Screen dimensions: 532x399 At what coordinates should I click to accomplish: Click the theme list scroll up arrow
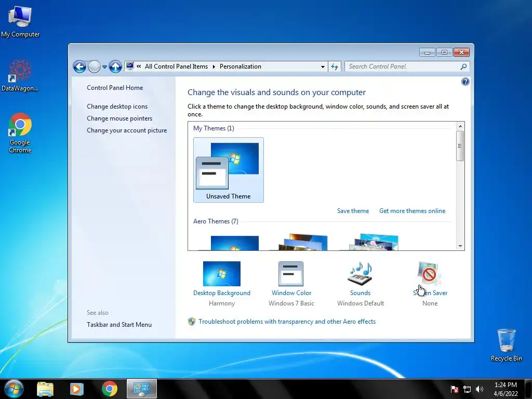click(x=460, y=126)
